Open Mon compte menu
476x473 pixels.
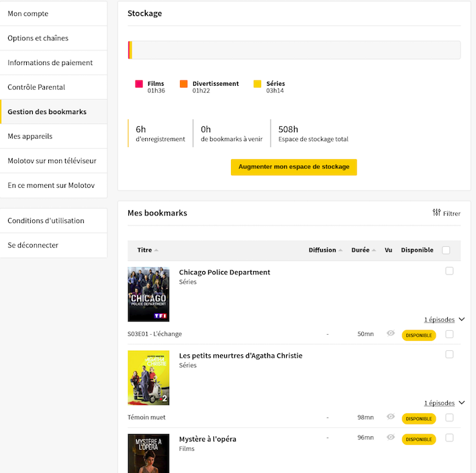coord(54,13)
